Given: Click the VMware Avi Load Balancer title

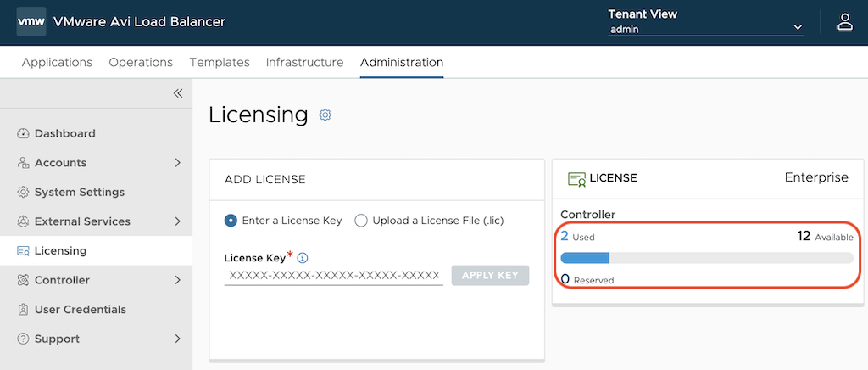Looking at the screenshot, I should [140, 22].
